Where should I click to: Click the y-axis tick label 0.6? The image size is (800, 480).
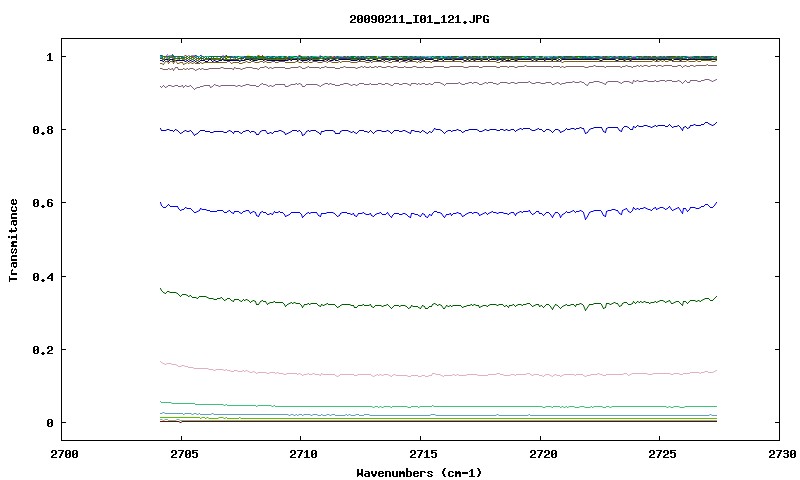pos(43,203)
